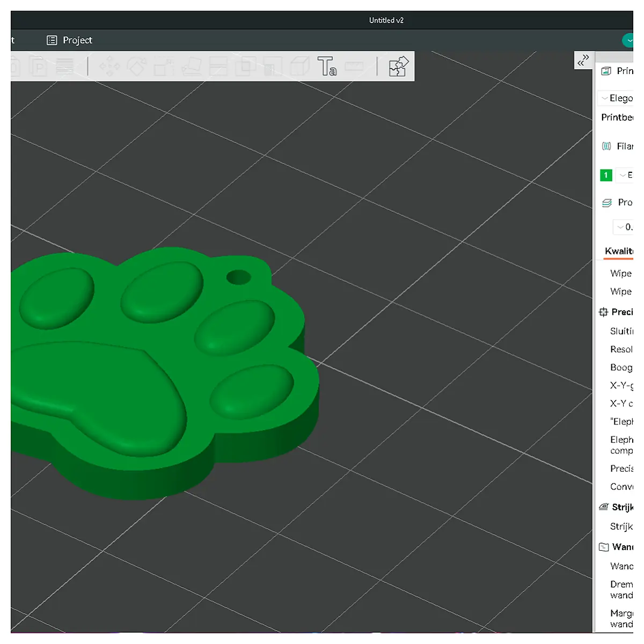This screenshot has width=644, height=644.
Task: Switch to the Project tab
Action: coord(70,40)
